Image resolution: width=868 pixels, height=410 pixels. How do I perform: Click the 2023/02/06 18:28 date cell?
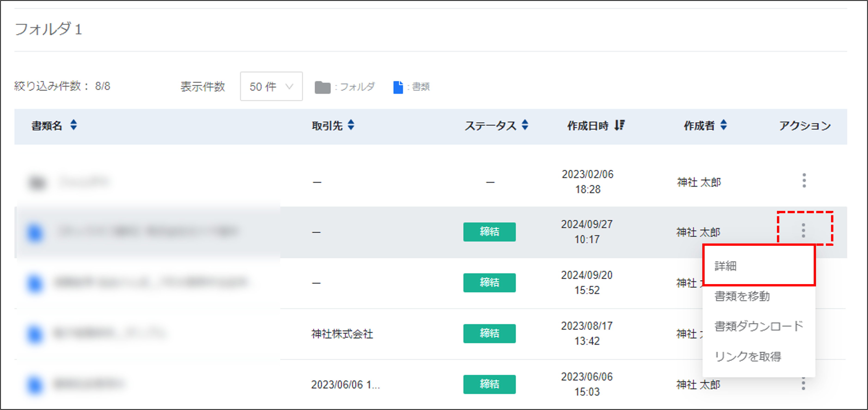click(588, 182)
